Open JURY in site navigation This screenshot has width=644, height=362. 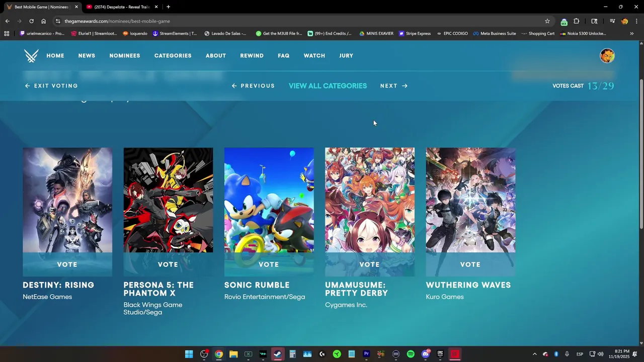[346, 56]
